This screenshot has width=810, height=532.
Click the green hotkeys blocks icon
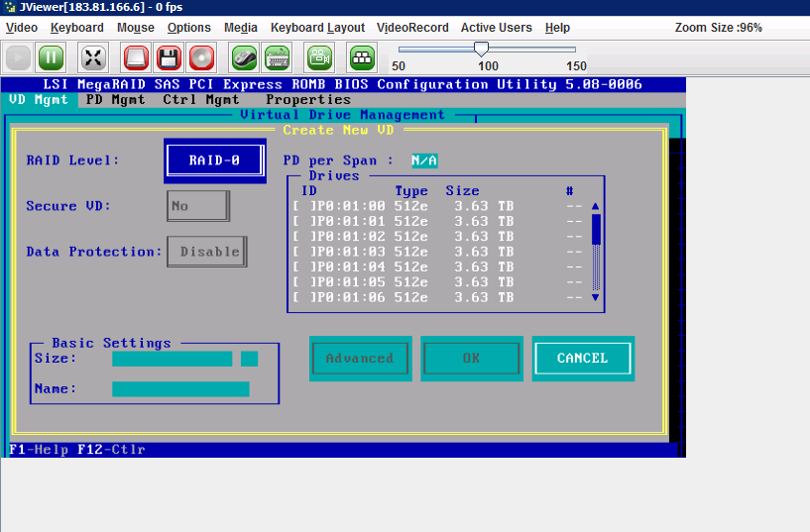(x=363, y=57)
